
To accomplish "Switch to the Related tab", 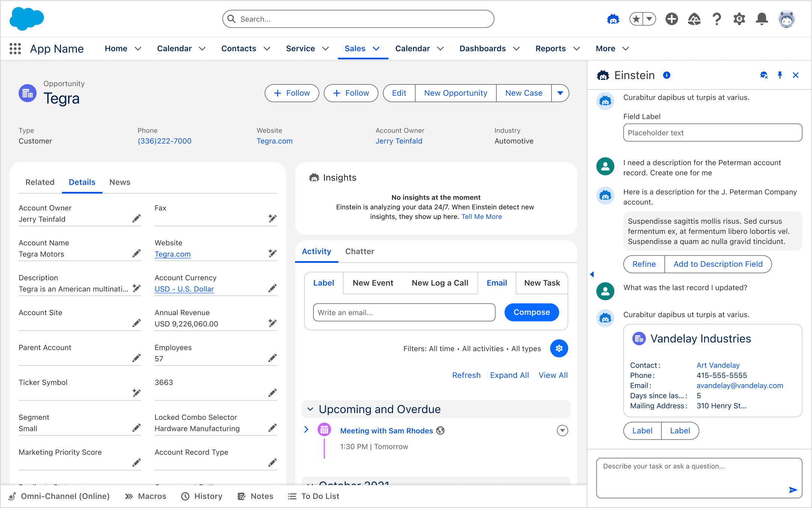I will pos(40,182).
